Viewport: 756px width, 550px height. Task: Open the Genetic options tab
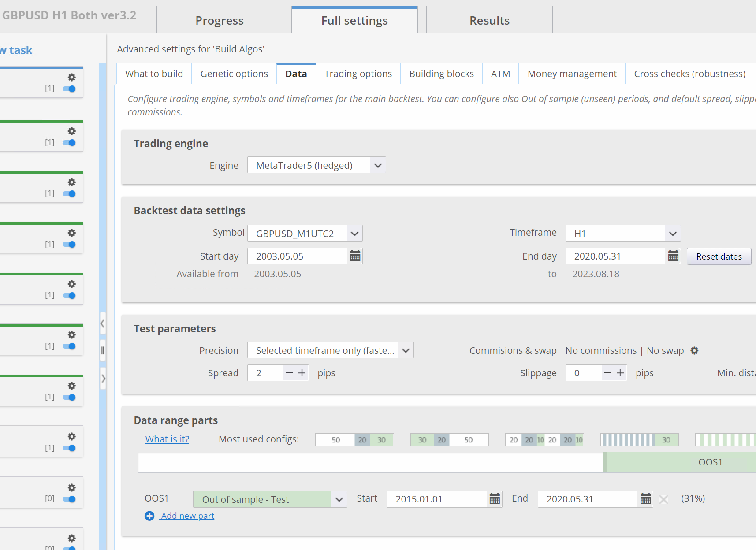[x=234, y=74]
